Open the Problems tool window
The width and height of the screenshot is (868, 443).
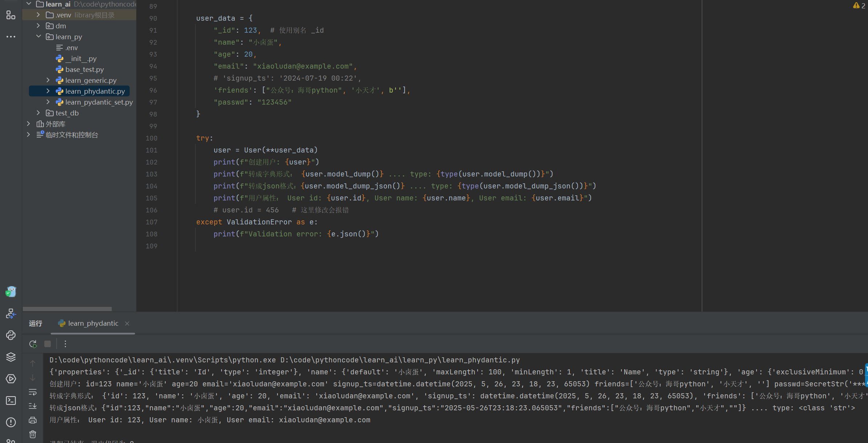(11, 422)
